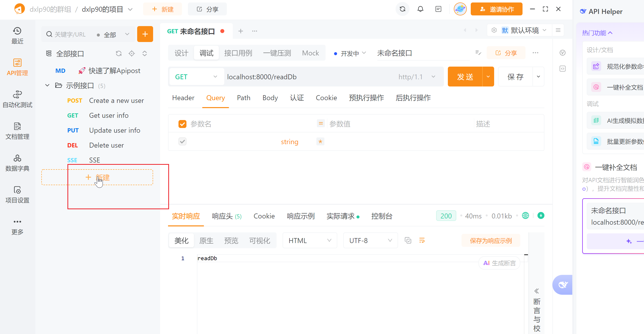This screenshot has height=334, width=644.
Task: Click the locate target icon beside 全部接口
Action: (131, 53)
